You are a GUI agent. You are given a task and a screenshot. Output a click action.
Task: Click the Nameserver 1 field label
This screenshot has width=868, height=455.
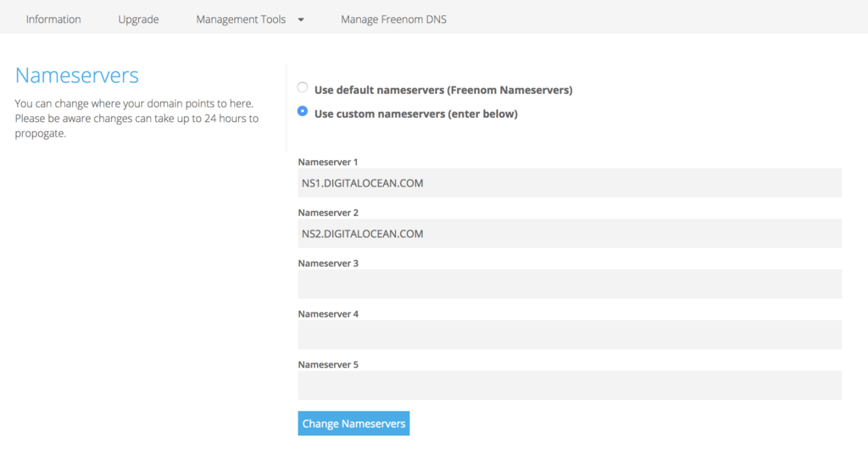click(328, 162)
